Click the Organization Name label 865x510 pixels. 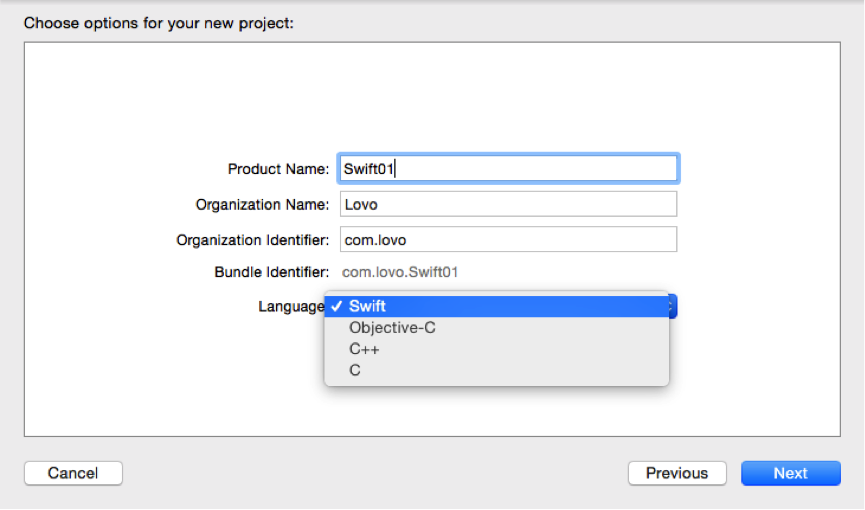[262, 205]
